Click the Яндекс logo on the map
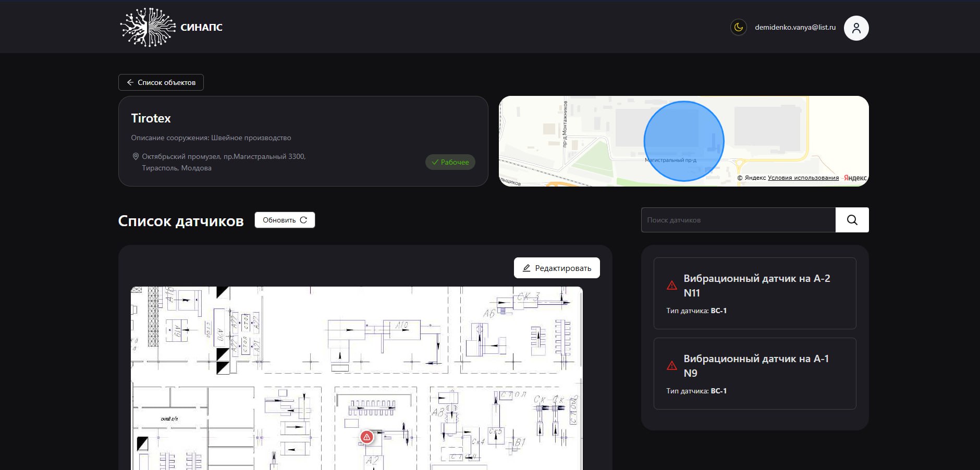 [x=855, y=178]
